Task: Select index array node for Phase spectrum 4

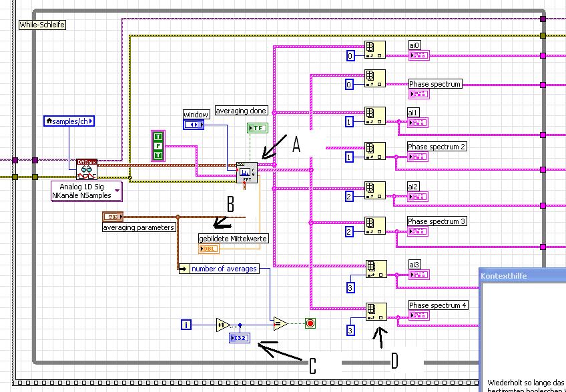Action: (376, 311)
